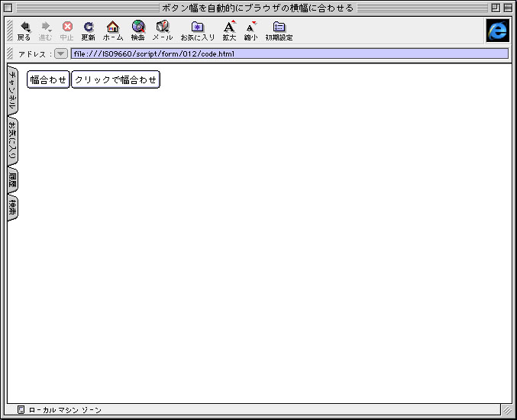
Task: Reload the page with the Refresh (更新) icon
Action: click(89, 27)
